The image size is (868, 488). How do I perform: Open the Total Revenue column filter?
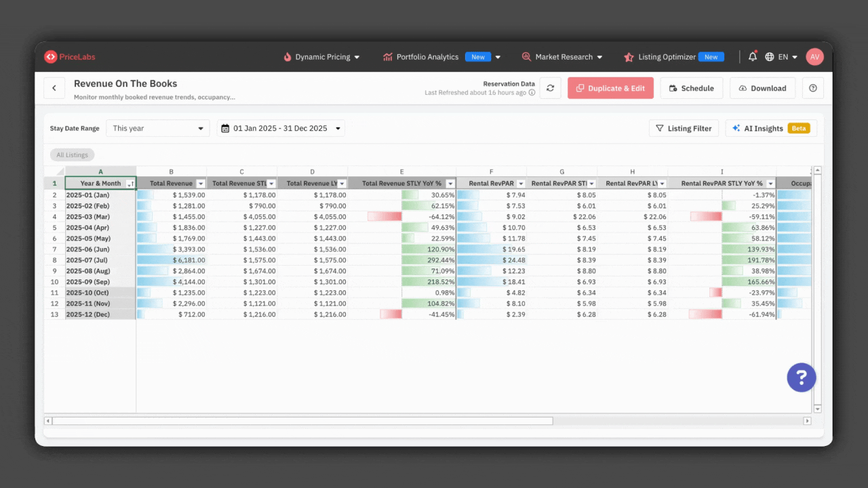coord(200,184)
